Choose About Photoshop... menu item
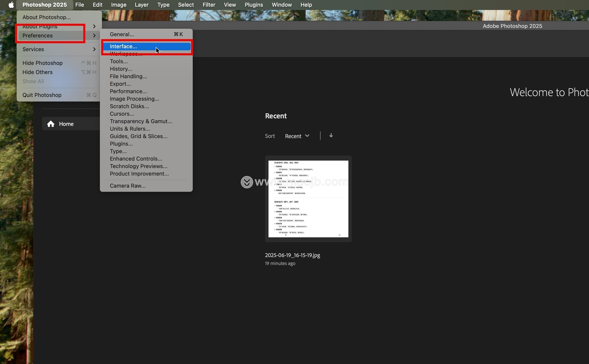Viewport: 589px width, 364px height. pos(59,17)
